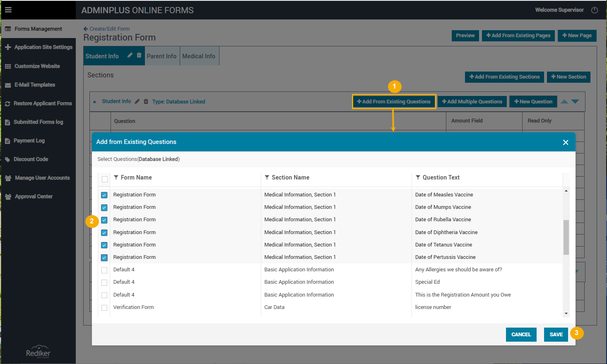Image resolution: width=607 pixels, height=364 pixels.
Task: Move section down with the down arrow
Action: click(x=575, y=101)
